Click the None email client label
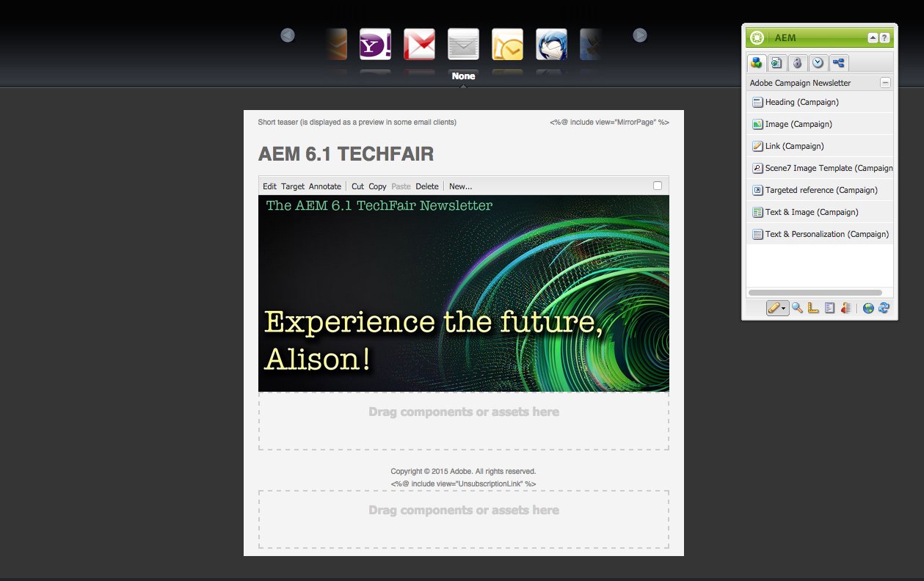 (463, 76)
